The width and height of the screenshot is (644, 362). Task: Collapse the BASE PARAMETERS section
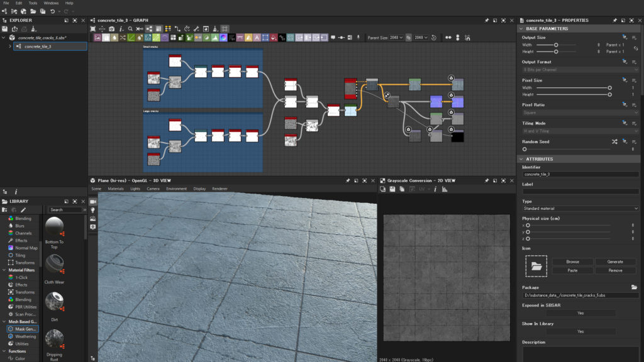coord(521,28)
